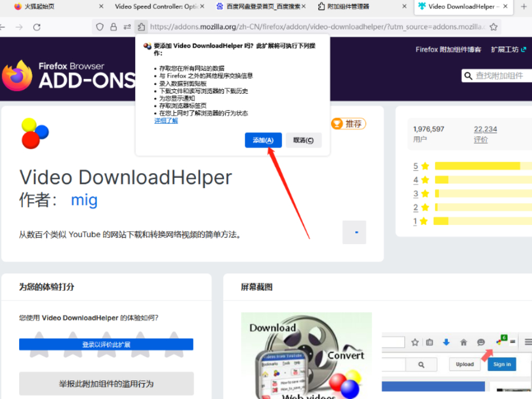Image resolution: width=532 pixels, height=399 pixels.
Task: Close the 附加组件管理器 tab
Action: click(404, 6)
